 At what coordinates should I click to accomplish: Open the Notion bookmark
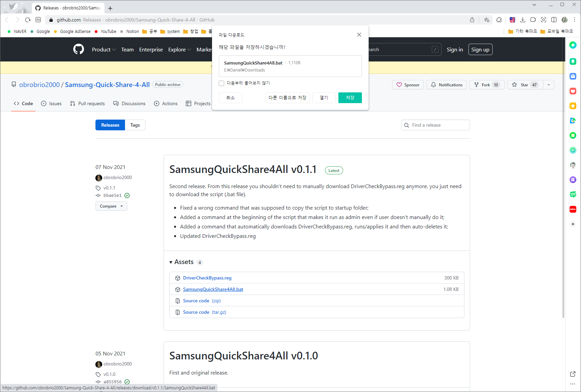click(x=130, y=31)
